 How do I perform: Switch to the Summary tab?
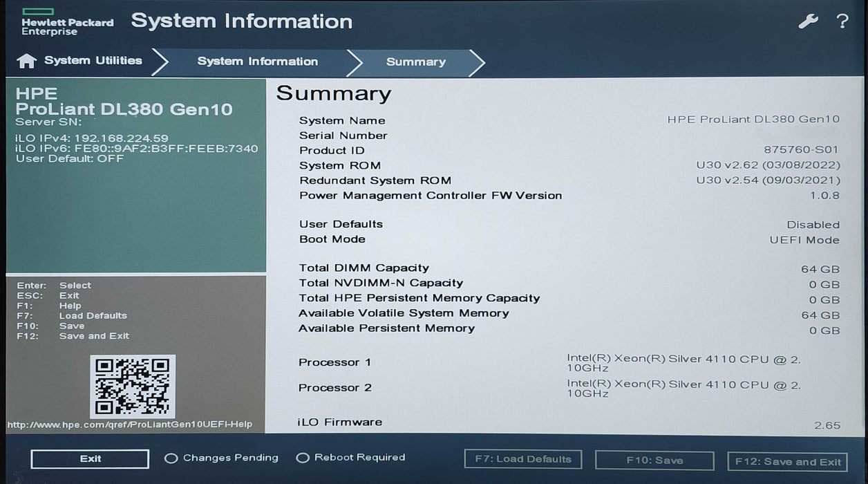pyautogui.click(x=415, y=62)
